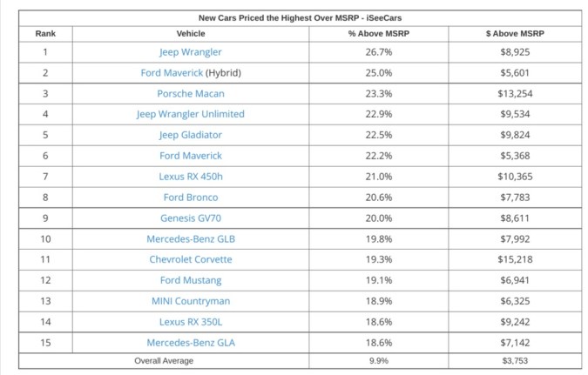Click the Overall Average row label
Image resolution: width=588 pixels, height=375 pixels.
click(x=164, y=361)
